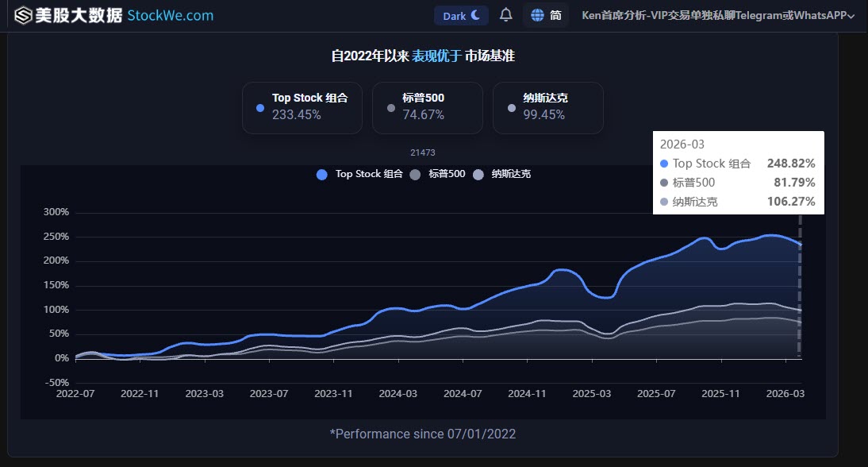Image resolution: width=868 pixels, height=467 pixels.
Task: Expand the Ken首席分析 VIP contact dropdown
Action: (x=712, y=14)
